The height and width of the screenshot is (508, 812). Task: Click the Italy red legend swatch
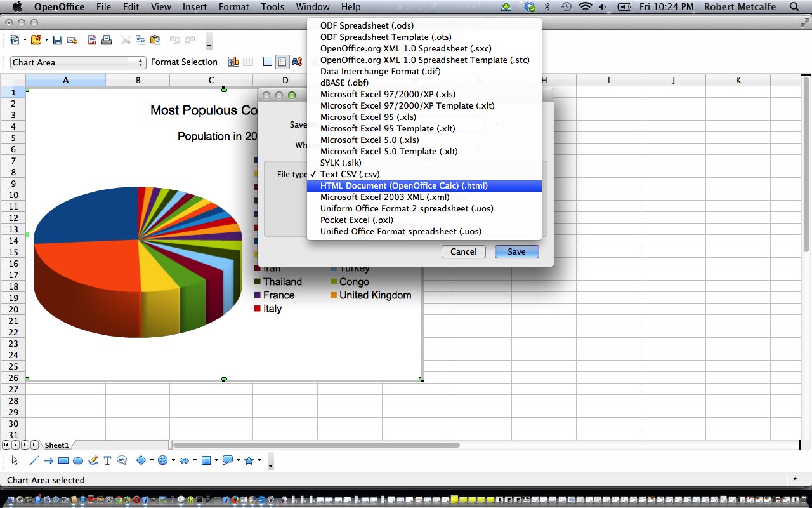pos(258,309)
